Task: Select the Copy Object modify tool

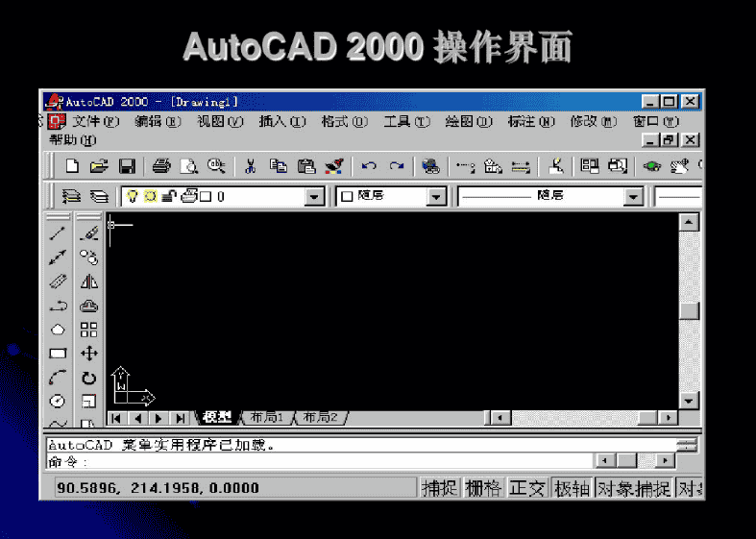Action: pos(88,257)
